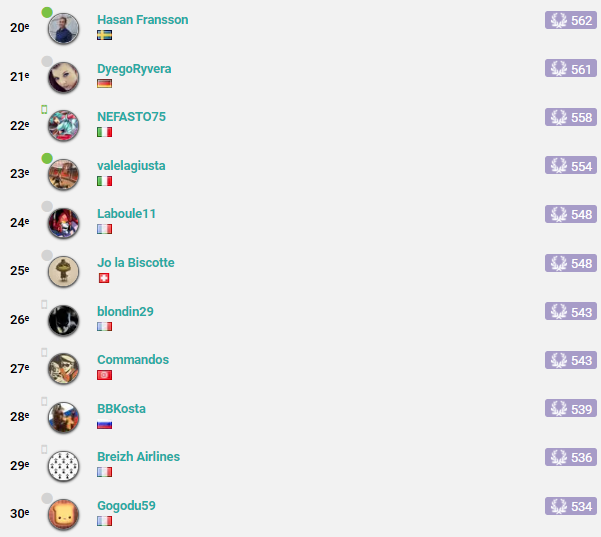Screen dimensions: 601x537
Task: Open the blondin29 profile link
Action: 125,311
